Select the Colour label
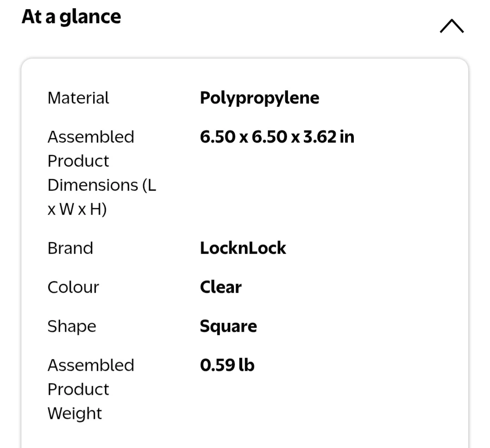490x448 pixels. pyautogui.click(x=73, y=287)
